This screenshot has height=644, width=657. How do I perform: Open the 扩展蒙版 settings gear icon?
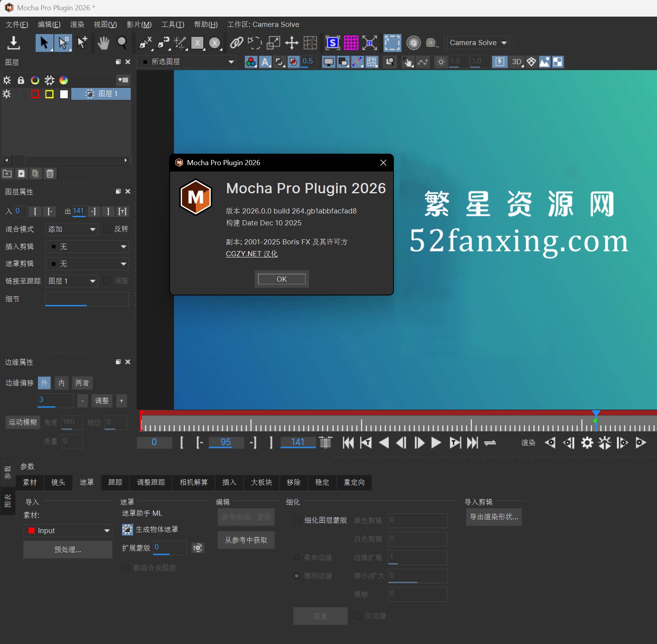point(198,548)
